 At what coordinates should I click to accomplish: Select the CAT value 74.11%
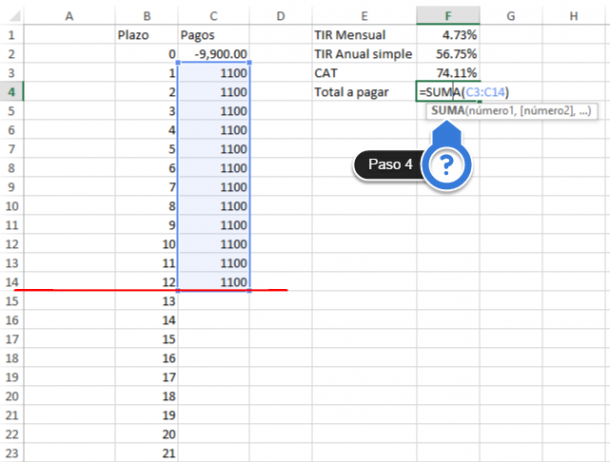[448, 72]
